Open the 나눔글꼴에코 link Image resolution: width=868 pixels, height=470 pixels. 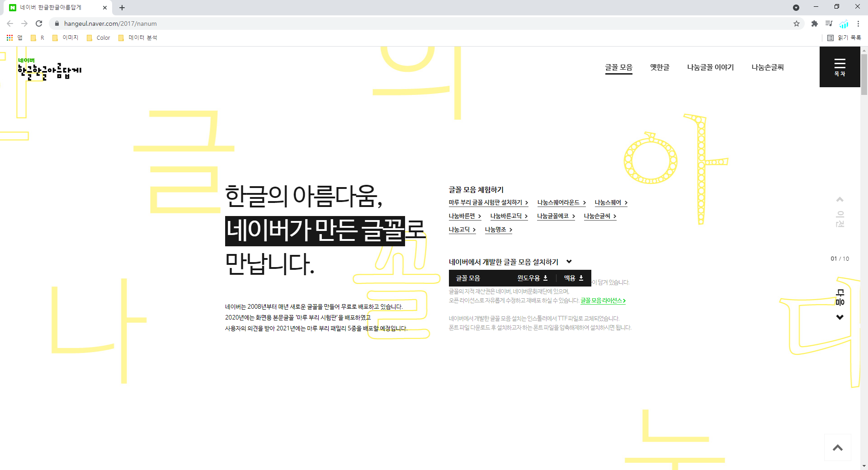pyautogui.click(x=556, y=216)
